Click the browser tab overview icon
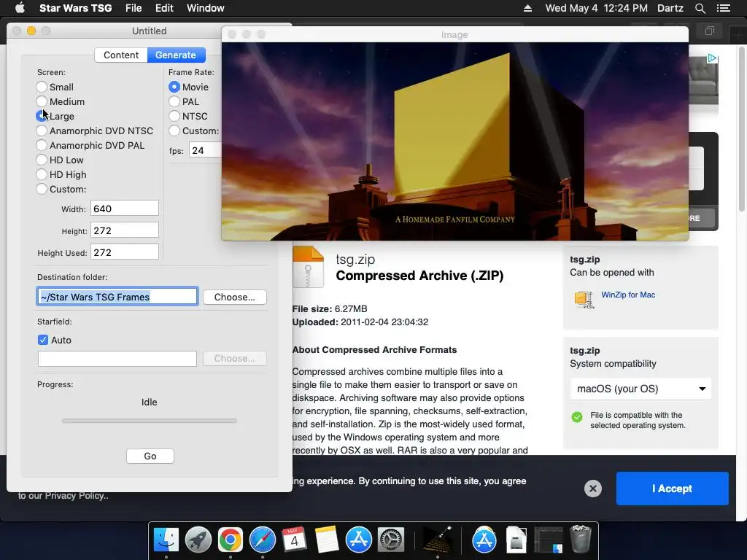The image size is (747, 560). tap(709, 31)
